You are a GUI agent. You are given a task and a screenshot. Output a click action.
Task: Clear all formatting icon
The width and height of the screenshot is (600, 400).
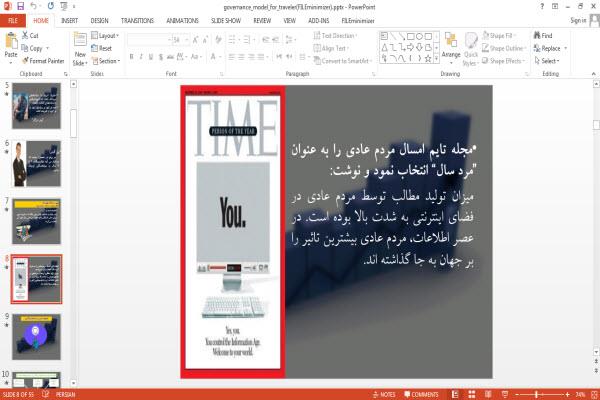(x=218, y=39)
